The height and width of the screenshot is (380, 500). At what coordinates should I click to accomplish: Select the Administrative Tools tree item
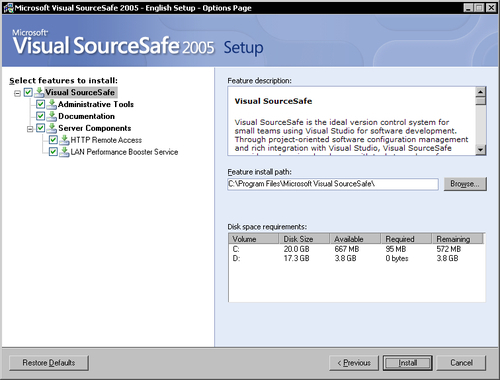(96, 104)
